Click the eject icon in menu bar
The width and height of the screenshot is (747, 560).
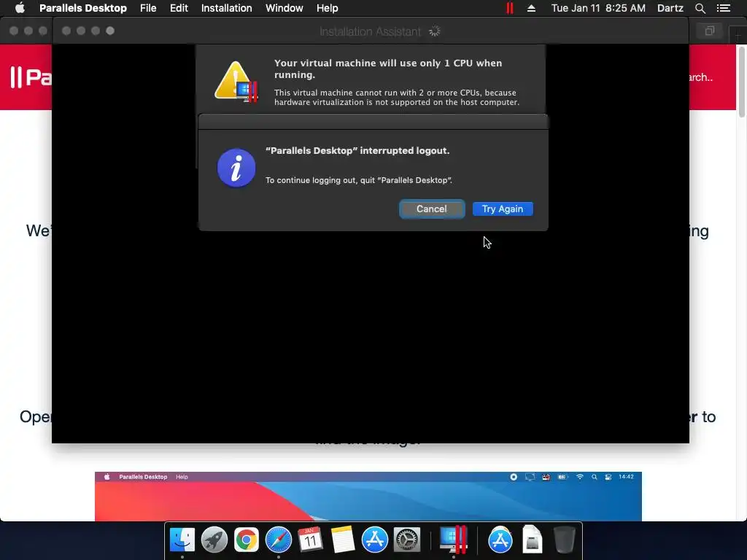tap(531, 8)
